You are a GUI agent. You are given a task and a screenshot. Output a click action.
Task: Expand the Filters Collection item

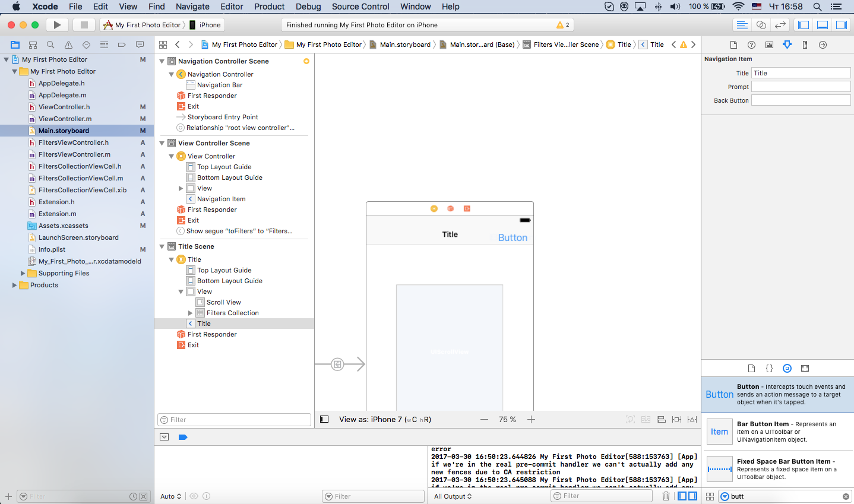pos(191,313)
